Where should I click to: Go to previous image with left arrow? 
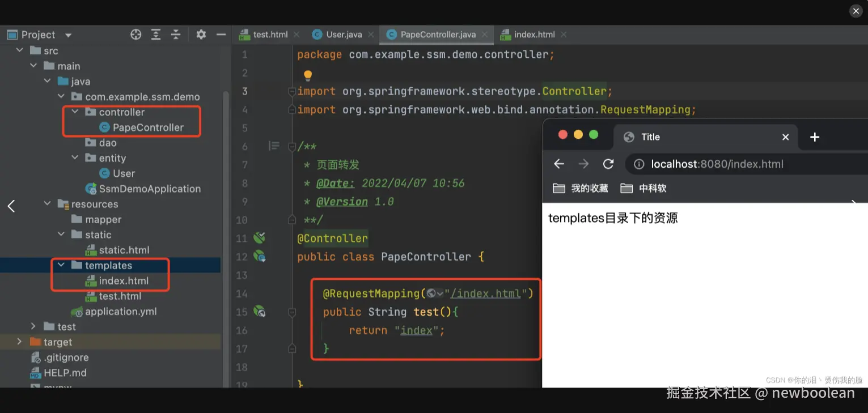(11, 206)
